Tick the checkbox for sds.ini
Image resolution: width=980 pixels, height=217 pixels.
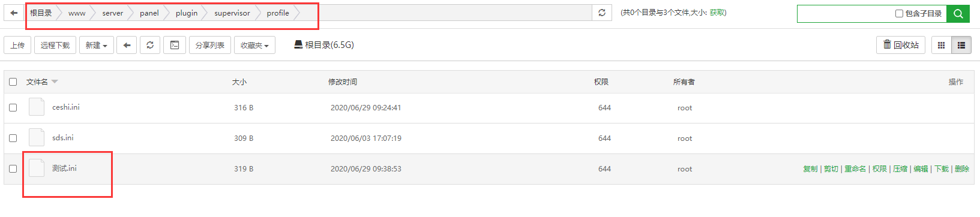(x=13, y=138)
